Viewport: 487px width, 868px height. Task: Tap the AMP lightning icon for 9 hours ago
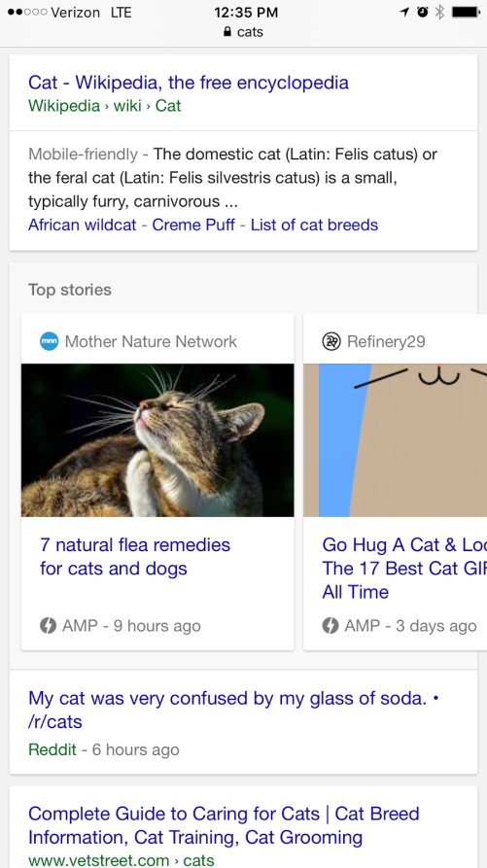tap(49, 626)
